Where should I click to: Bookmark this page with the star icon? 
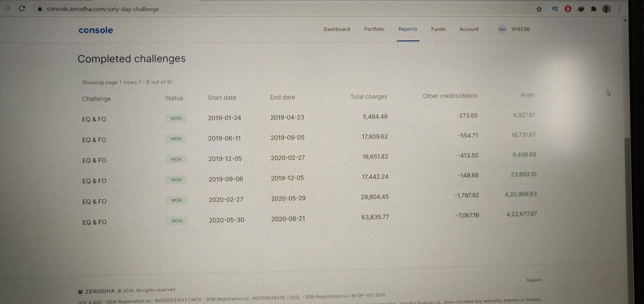click(x=539, y=9)
